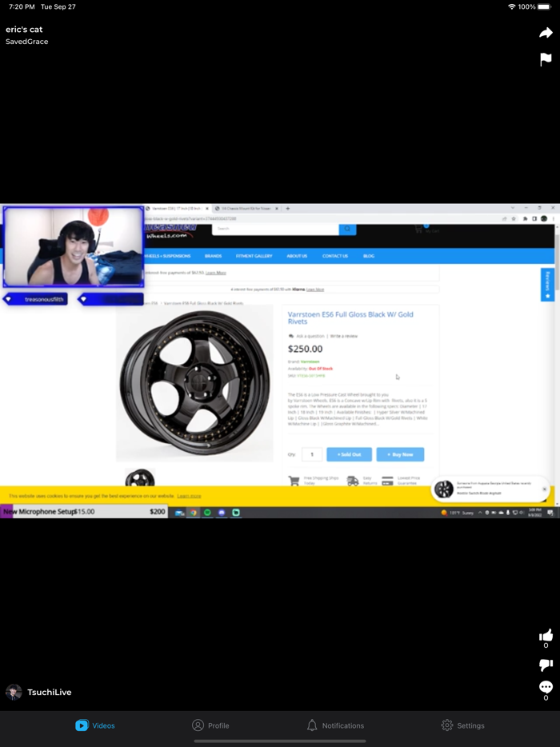Close the recent purchase popup
This screenshot has height=747, width=560.
(x=544, y=489)
